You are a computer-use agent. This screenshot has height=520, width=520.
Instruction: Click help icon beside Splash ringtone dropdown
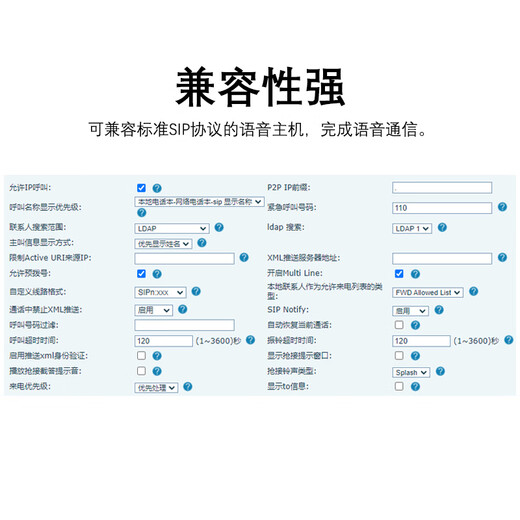coord(440,371)
